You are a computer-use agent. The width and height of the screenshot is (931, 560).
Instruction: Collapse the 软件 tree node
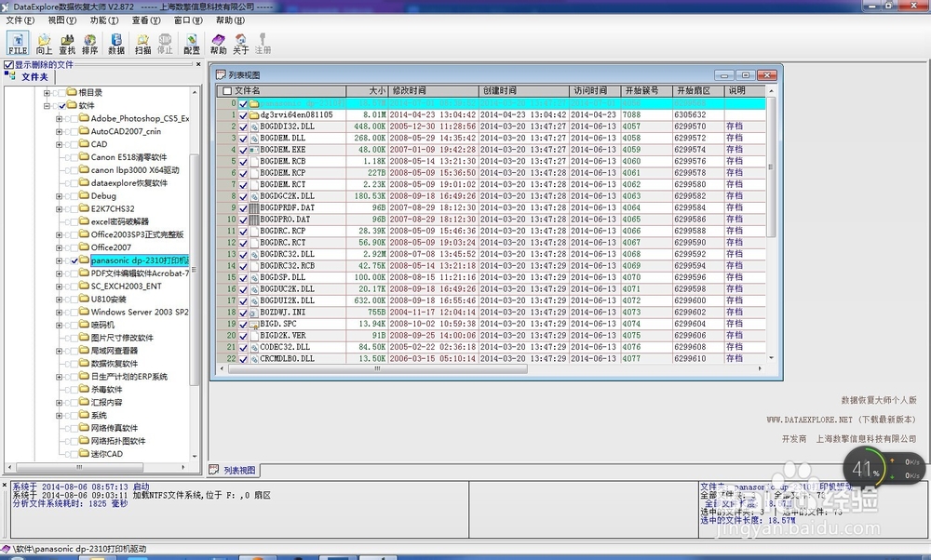[47, 106]
